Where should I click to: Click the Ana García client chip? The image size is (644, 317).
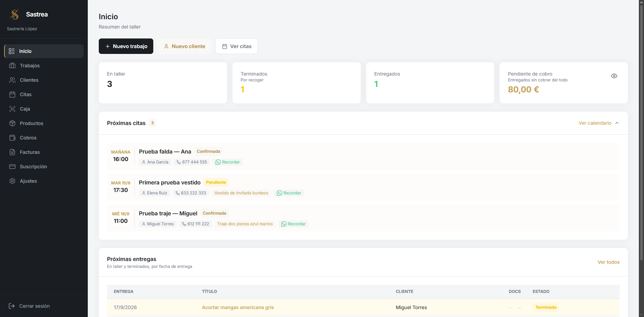tap(155, 162)
